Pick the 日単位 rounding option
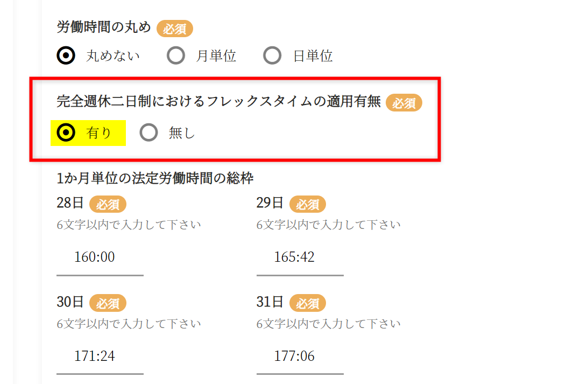588x384 pixels. (x=272, y=55)
